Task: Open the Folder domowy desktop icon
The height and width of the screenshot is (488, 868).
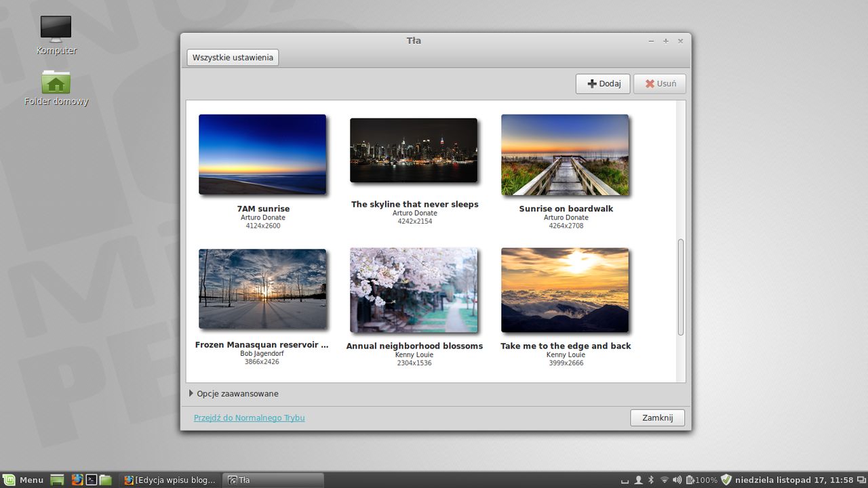Action: [x=56, y=87]
